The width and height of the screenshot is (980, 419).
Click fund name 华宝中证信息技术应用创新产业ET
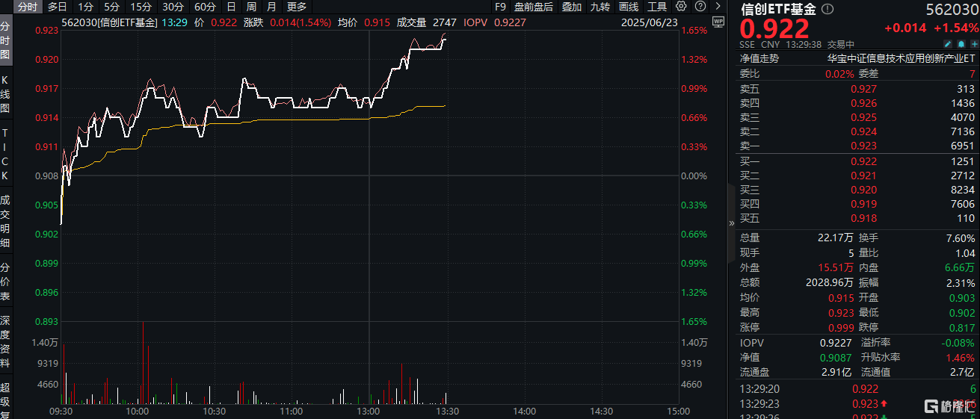pyautogui.click(x=901, y=58)
